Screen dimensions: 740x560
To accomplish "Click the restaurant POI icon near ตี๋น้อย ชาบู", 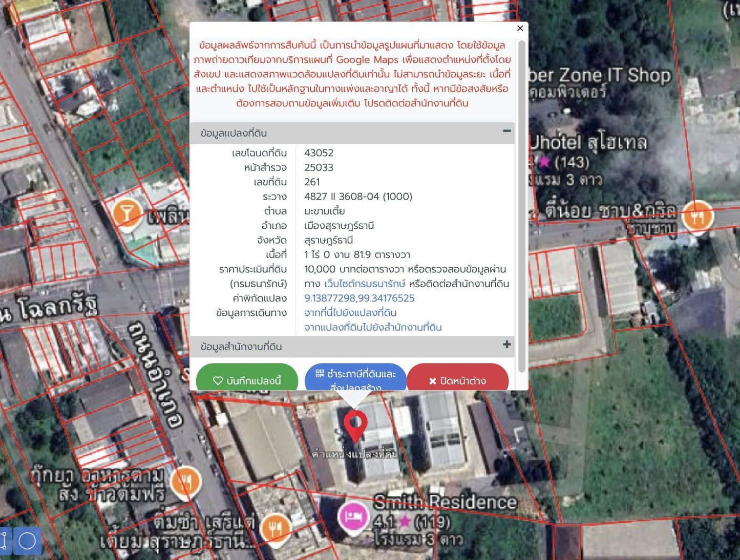I will 699,216.
